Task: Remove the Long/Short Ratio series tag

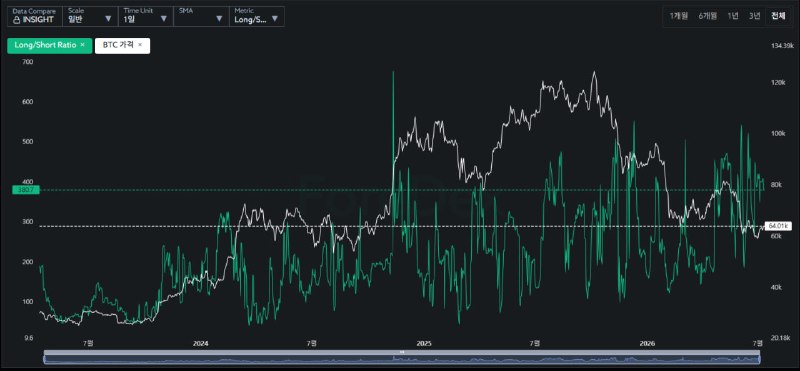Action: click(83, 45)
